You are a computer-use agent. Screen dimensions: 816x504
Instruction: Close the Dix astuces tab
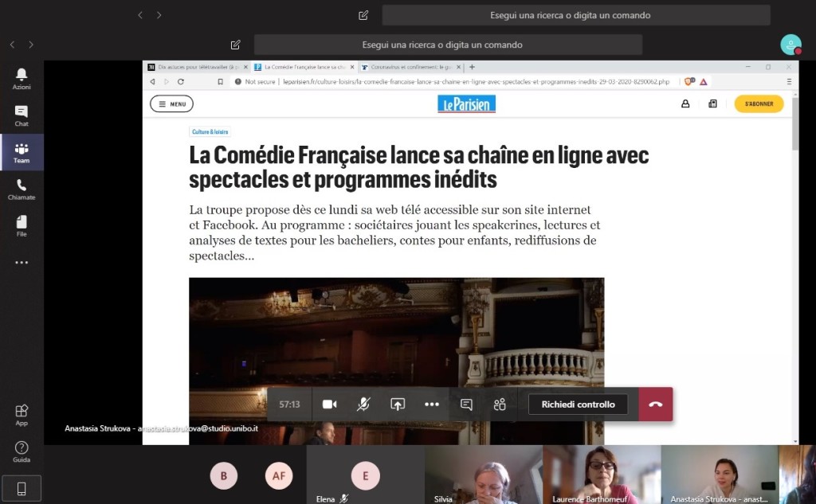(x=245, y=67)
